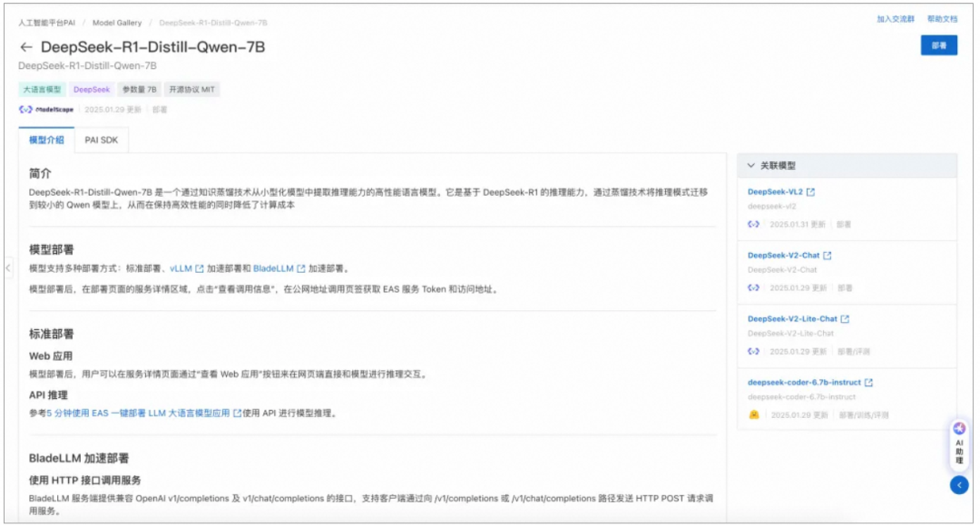Select the 模型介绍 tab
The height and width of the screenshot is (525, 980).
pyautogui.click(x=46, y=140)
